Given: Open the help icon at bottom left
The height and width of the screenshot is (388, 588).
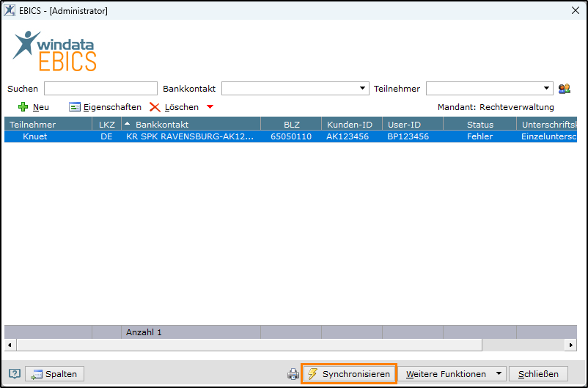Looking at the screenshot, I should click(14, 374).
